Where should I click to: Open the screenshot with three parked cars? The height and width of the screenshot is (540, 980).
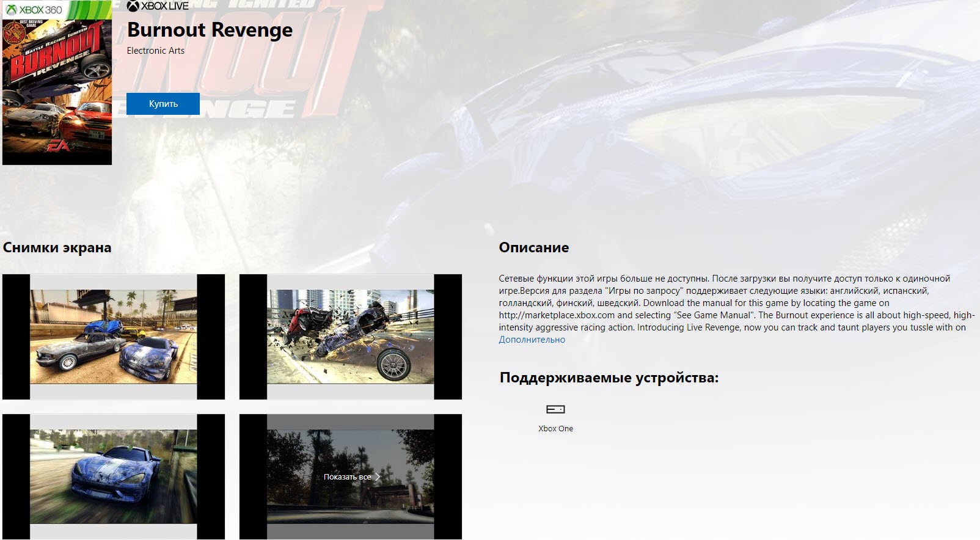[114, 337]
